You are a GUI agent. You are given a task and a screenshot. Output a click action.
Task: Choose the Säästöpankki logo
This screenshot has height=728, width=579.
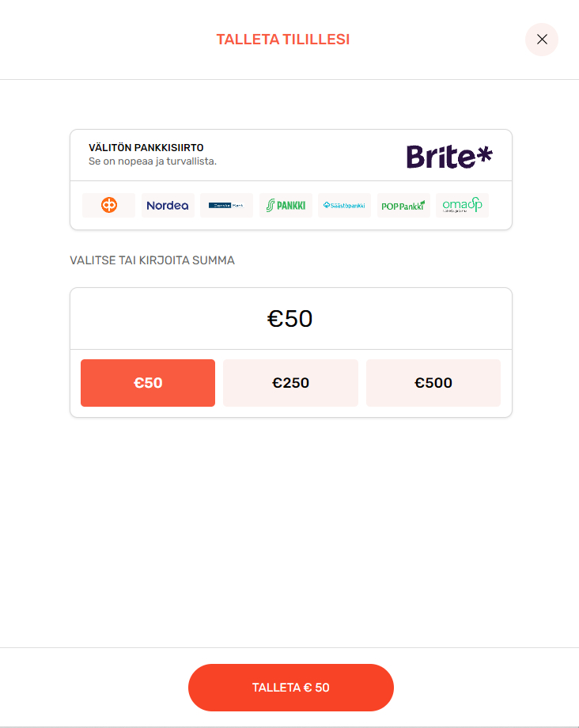click(344, 205)
